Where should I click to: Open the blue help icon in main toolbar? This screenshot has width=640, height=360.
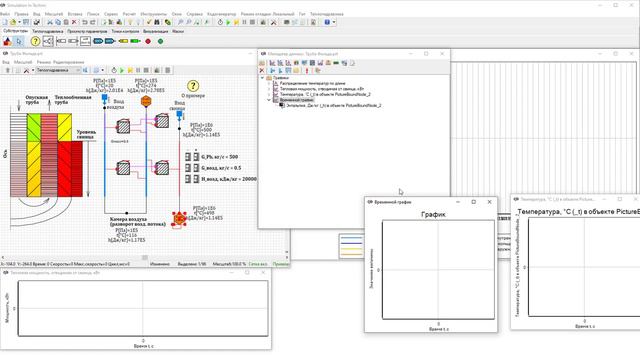tap(327, 22)
